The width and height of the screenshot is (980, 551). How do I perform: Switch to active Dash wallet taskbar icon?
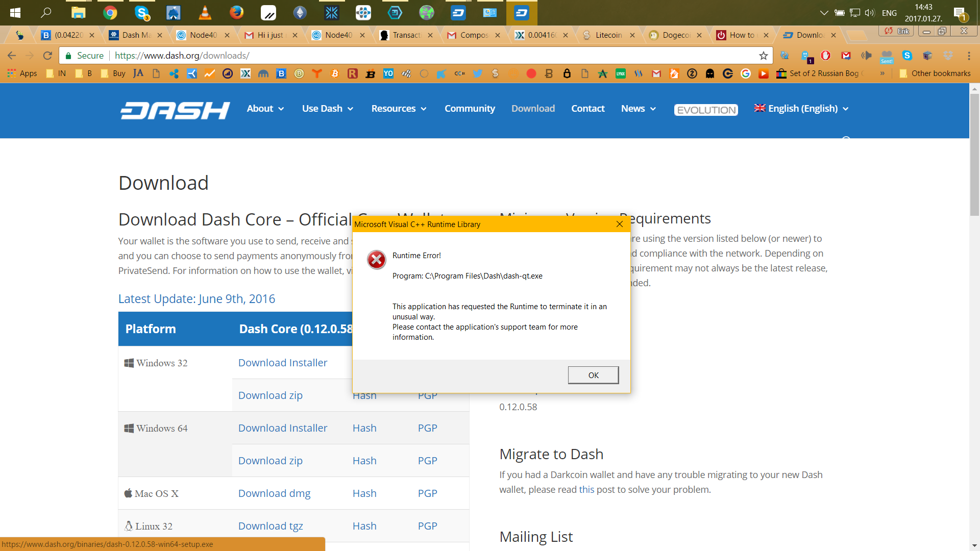[x=522, y=13]
